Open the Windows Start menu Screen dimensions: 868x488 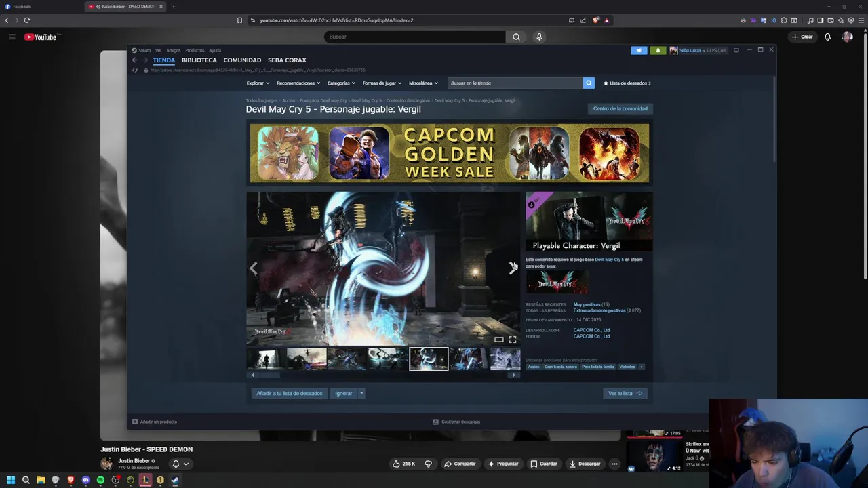point(11,480)
